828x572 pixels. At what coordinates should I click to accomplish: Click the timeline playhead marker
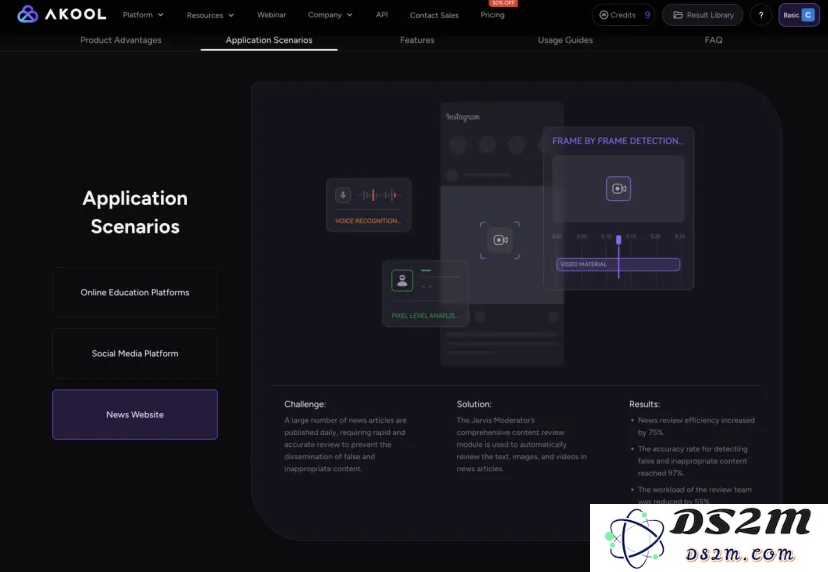pos(618,240)
